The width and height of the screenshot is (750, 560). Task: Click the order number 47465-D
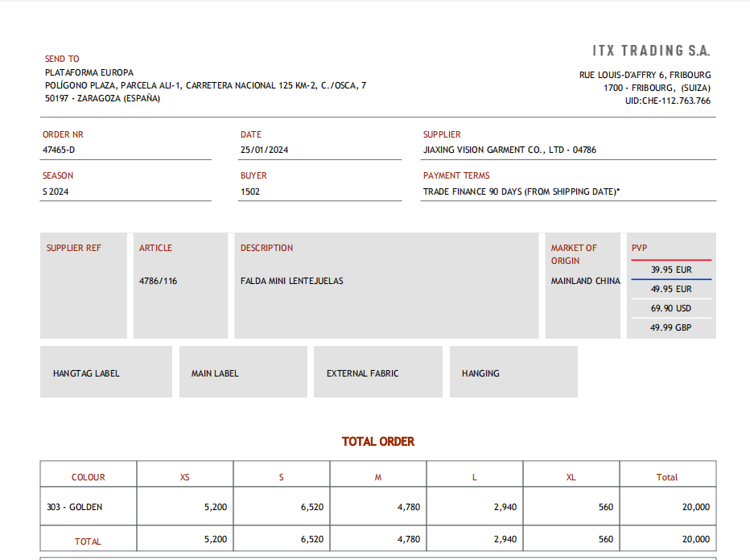tap(59, 150)
